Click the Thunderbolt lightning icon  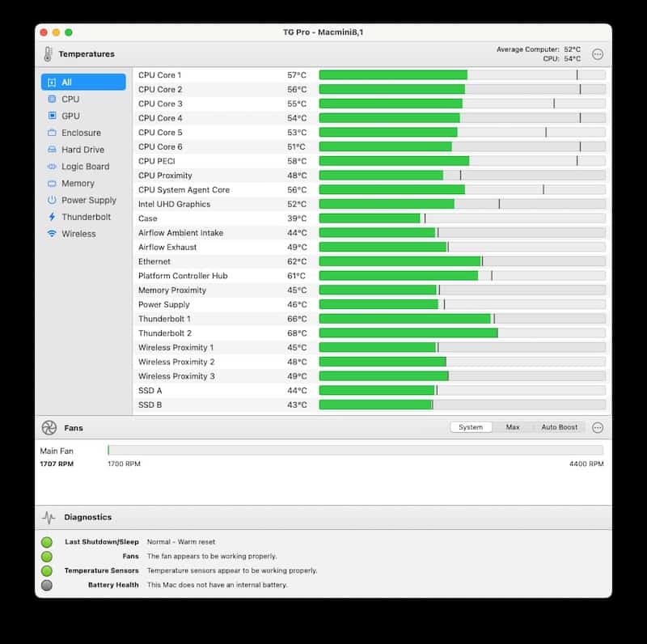(52, 217)
